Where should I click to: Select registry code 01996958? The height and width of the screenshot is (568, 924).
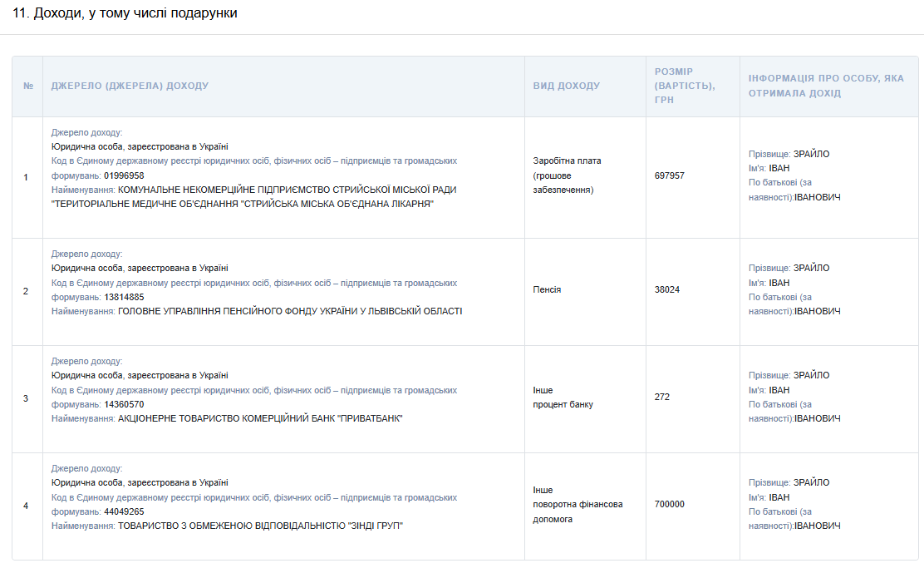124,175
